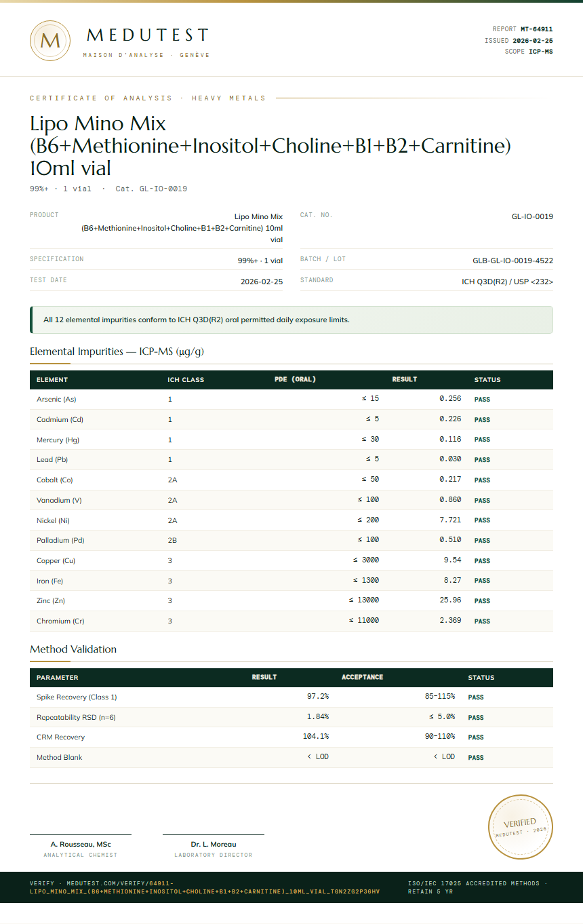Click the Chromium (Cr) row label

click(x=60, y=621)
